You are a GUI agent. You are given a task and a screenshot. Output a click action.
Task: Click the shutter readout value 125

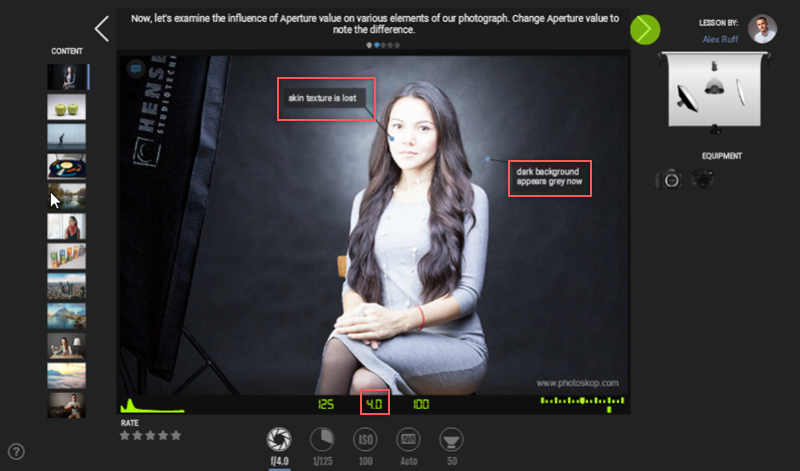(x=326, y=405)
